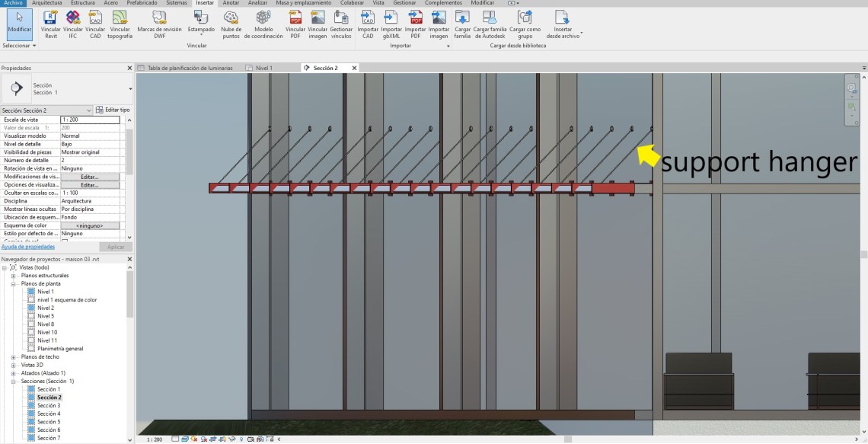Click the Esquema de color <ninguno> button

pos(90,225)
